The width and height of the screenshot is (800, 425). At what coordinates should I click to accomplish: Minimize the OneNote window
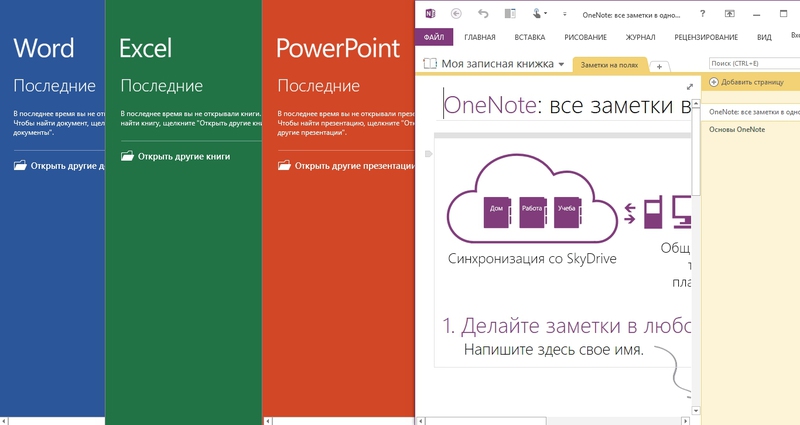[x=757, y=14]
